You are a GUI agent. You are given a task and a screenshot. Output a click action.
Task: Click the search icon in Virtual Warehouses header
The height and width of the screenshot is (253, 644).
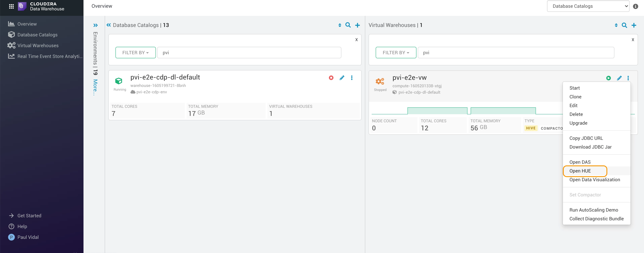coord(624,25)
